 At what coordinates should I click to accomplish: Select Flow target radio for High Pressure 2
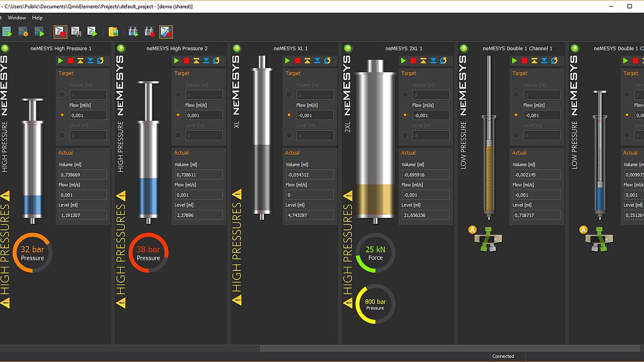pos(178,115)
